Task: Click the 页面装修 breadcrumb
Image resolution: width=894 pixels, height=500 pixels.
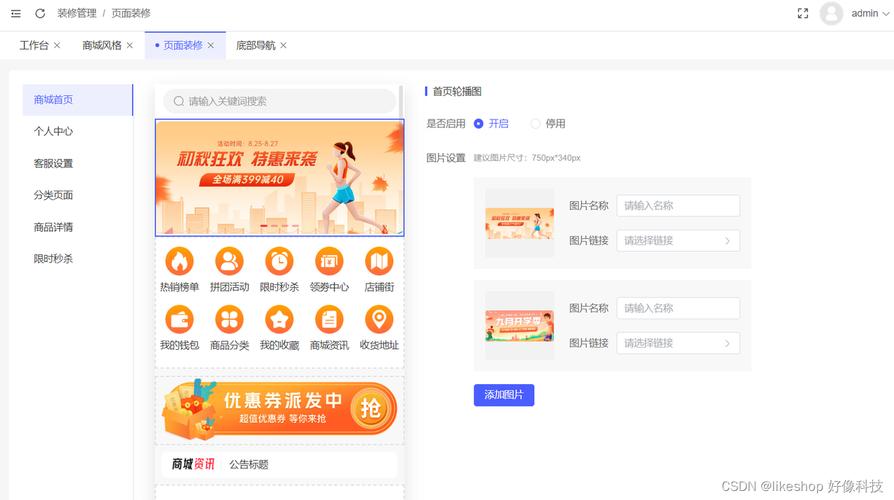Action: pos(131,13)
